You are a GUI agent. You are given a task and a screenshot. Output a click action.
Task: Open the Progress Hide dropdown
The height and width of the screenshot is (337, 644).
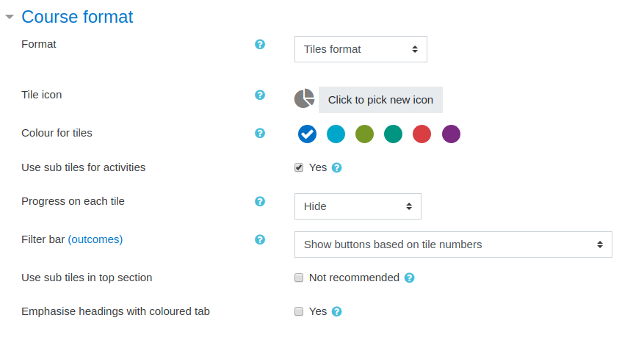click(x=358, y=206)
